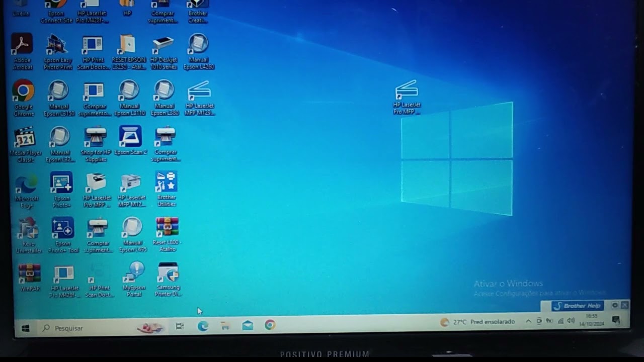The height and width of the screenshot is (362, 644).
Task: Launch Epson Easy Photo Print shortcut
Action: pos(57,51)
